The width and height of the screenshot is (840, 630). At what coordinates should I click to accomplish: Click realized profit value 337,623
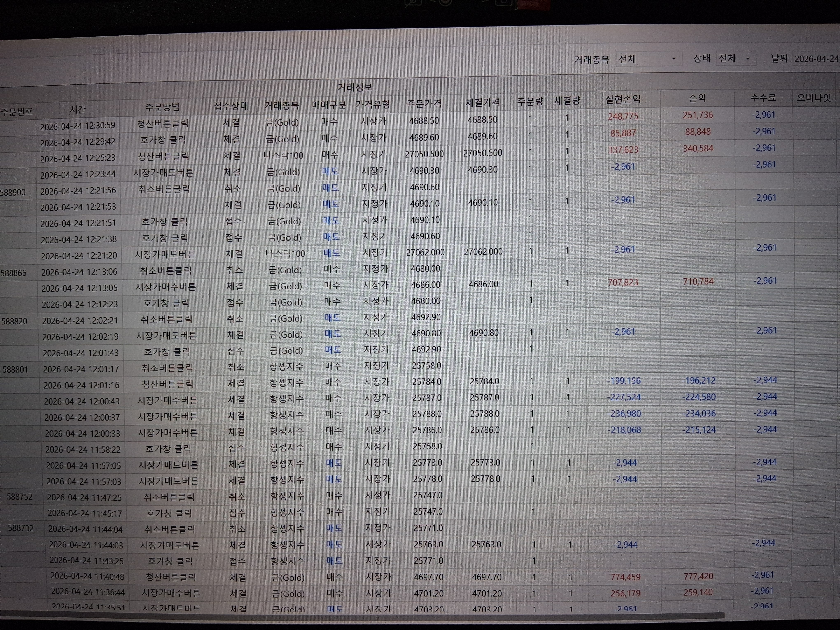623,150
